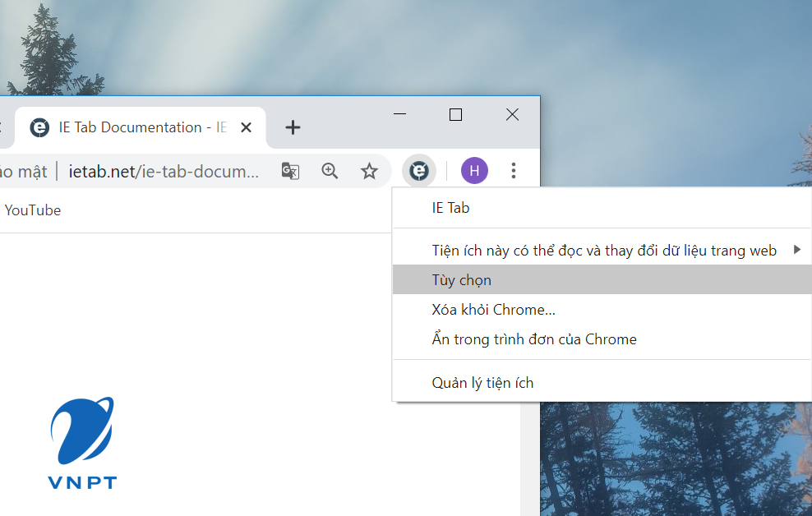This screenshot has height=516, width=812.
Task: Open the Google Translate page icon
Action: pyautogui.click(x=290, y=171)
